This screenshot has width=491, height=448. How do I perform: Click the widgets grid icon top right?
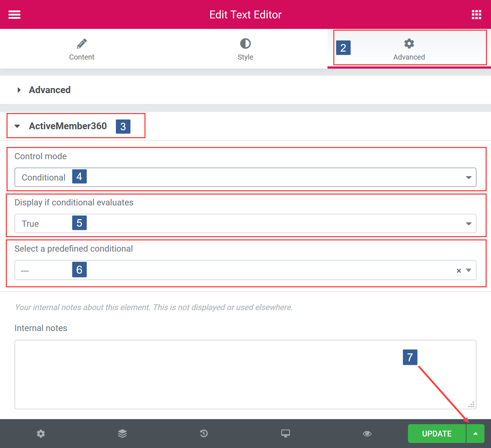(x=476, y=14)
